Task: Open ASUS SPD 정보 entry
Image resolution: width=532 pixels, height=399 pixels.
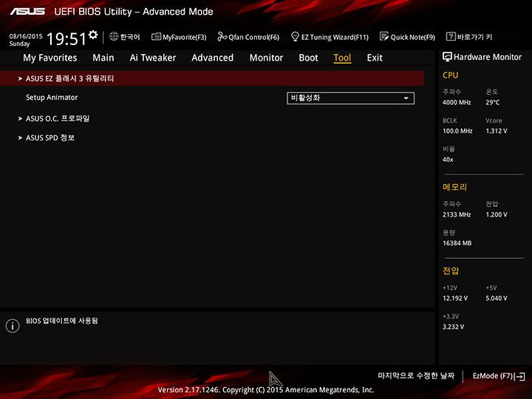Action: point(50,137)
